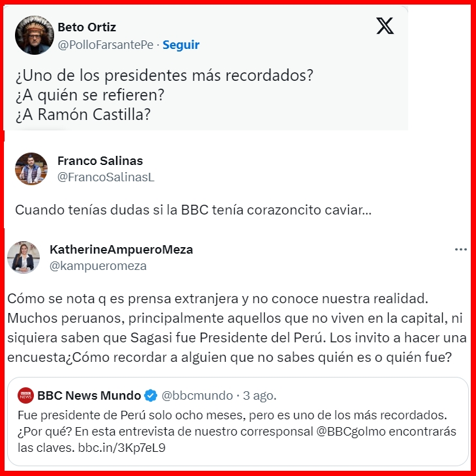The image size is (476, 476).
Task: Open Beto Ortiz's profile picture
Action: point(35,35)
